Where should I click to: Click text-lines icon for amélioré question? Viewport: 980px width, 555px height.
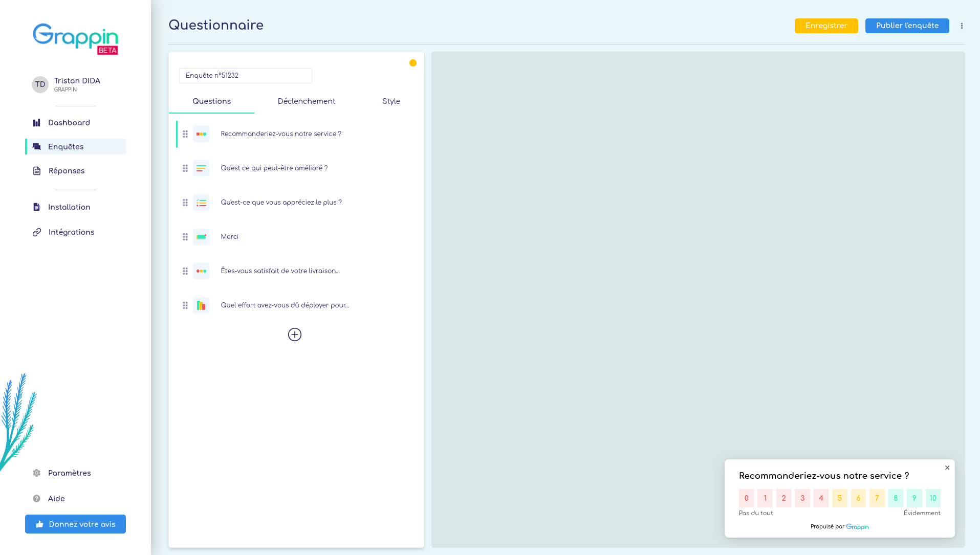[201, 168]
